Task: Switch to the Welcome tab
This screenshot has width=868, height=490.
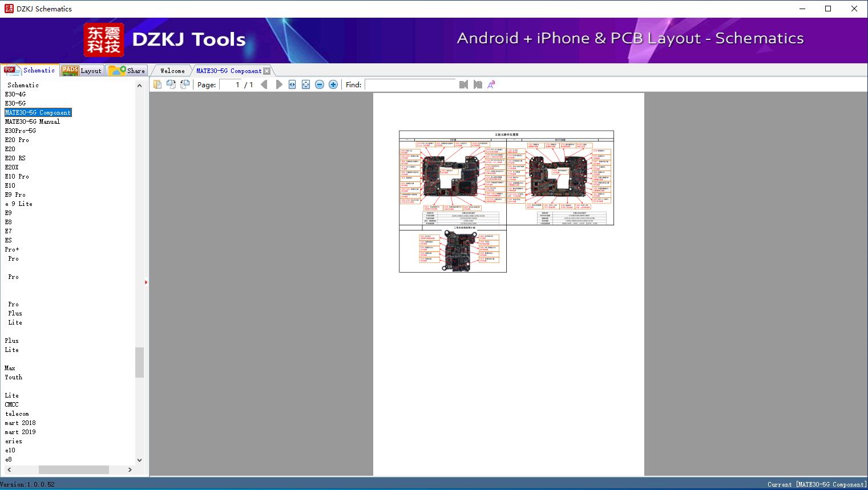Action: (172, 71)
